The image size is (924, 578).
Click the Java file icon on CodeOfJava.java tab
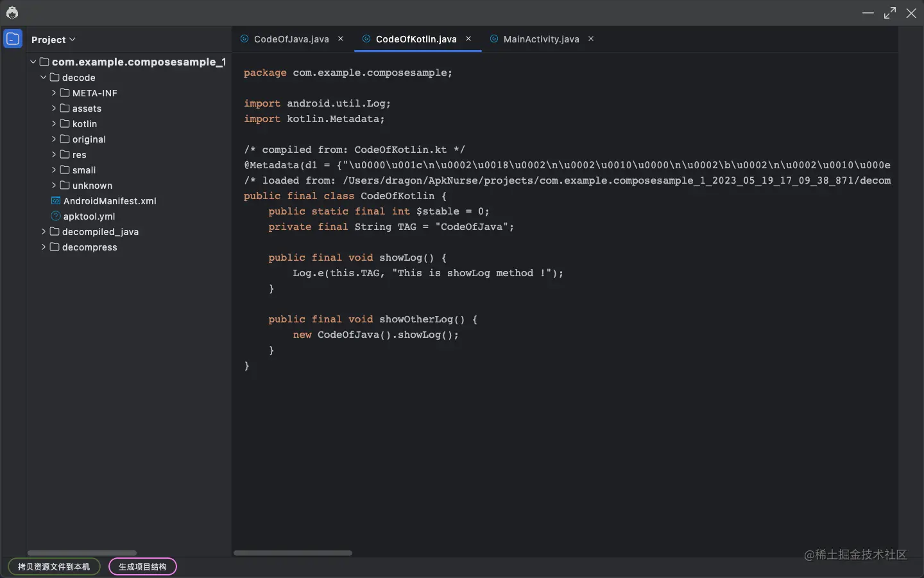pos(244,39)
